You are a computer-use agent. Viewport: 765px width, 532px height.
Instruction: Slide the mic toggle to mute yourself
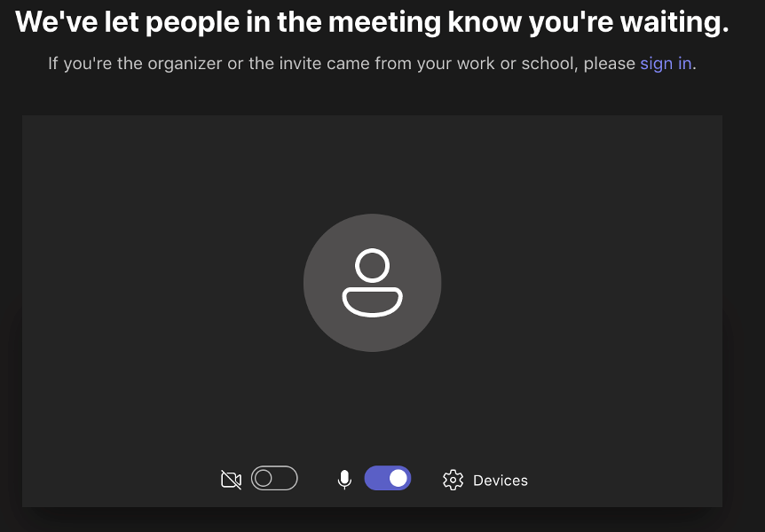point(388,479)
